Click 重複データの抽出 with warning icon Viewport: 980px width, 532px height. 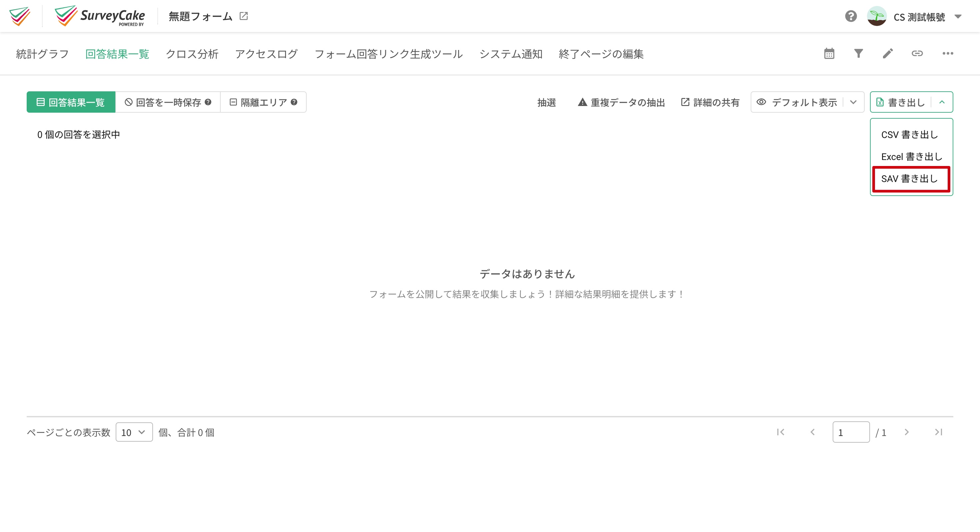[621, 102]
